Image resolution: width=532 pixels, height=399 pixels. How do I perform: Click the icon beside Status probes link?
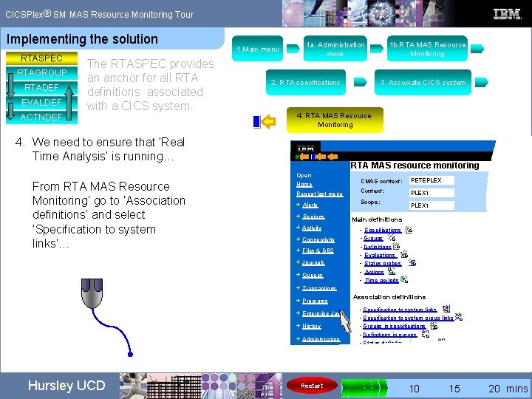pyautogui.click(x=412, y=262)
